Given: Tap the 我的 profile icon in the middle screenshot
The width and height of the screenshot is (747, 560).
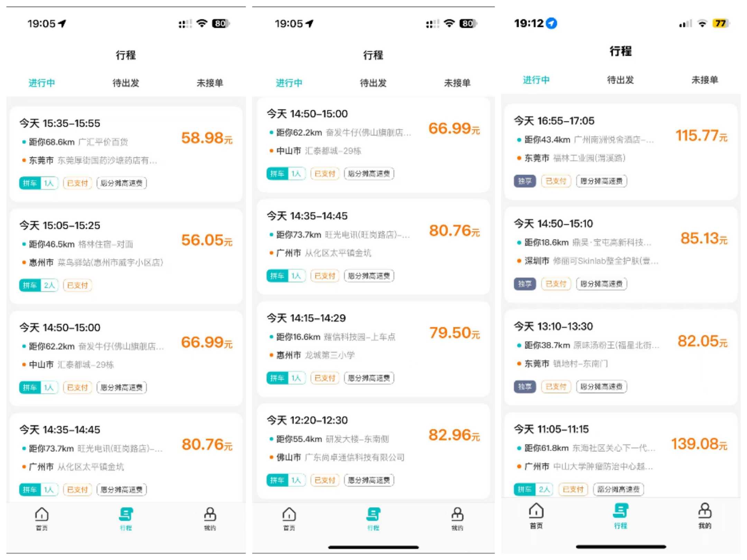Looking at the screenshot, I should [457, 518].
